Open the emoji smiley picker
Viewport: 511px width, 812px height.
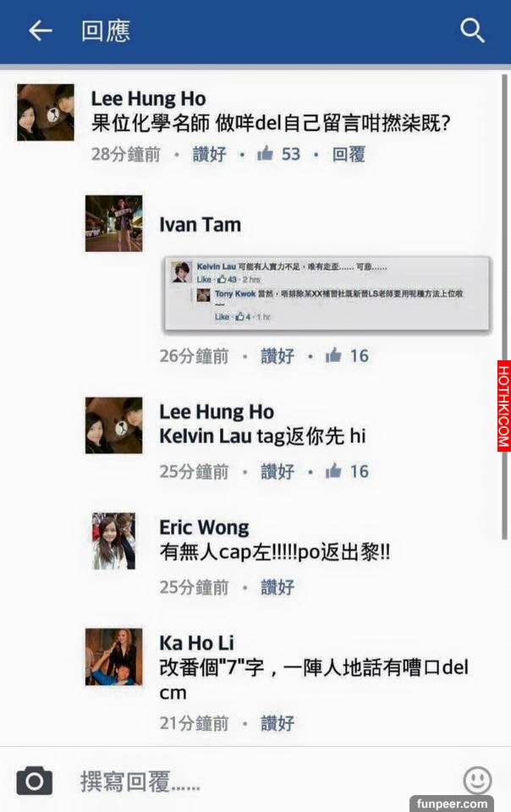click(x=477, y=780)
